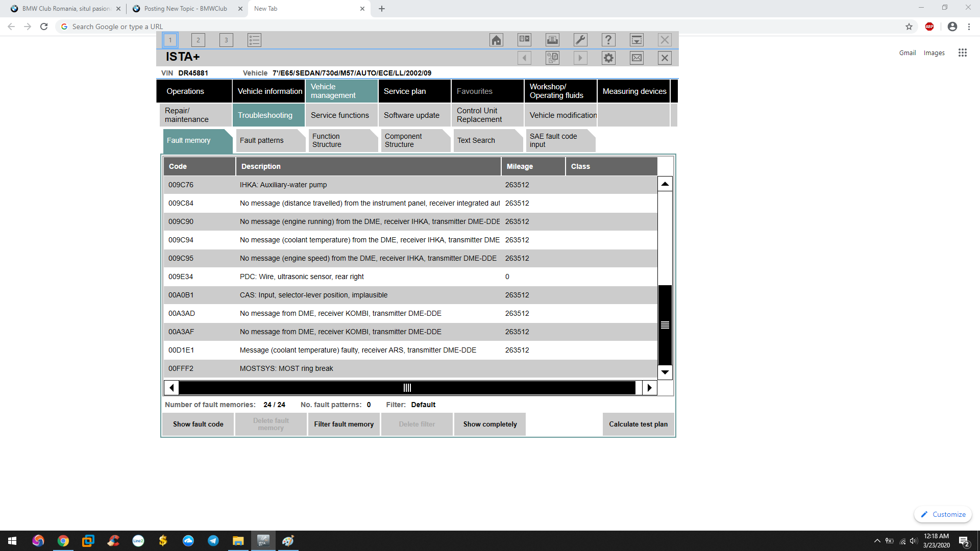This screenshot has width=980, height=551.
Task: Open the Vehicle information tab
Action: pos(269,91)
